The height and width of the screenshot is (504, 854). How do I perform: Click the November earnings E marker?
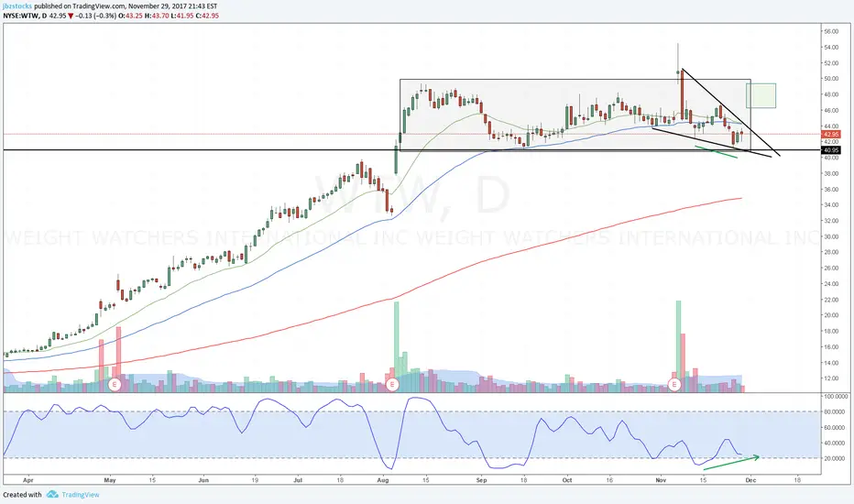tap(674, 385)
